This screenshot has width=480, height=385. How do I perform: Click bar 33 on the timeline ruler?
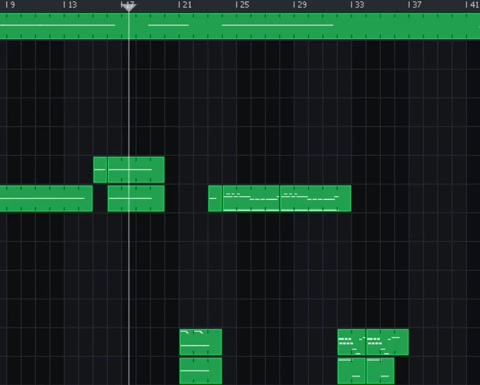click(x=357, y=5)
